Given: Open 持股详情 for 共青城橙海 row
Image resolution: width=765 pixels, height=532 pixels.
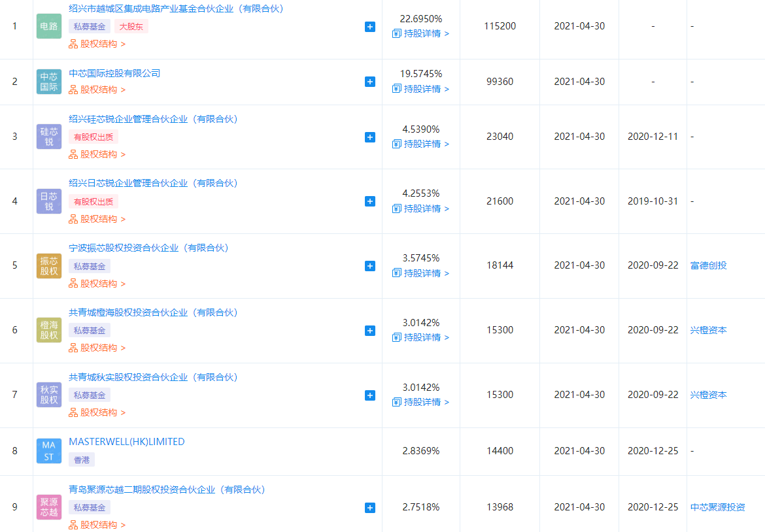Looking at the screenshot, I should (420, 337).
